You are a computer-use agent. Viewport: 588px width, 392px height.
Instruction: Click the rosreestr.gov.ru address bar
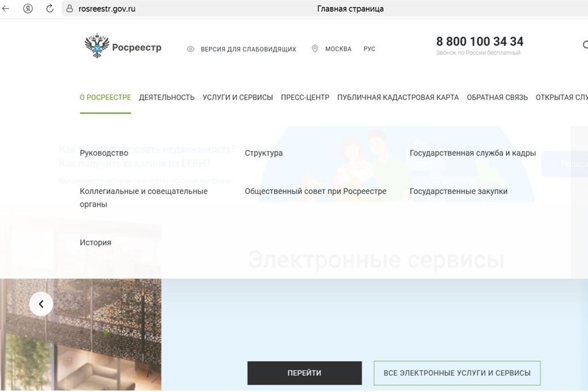pos(325,9)
